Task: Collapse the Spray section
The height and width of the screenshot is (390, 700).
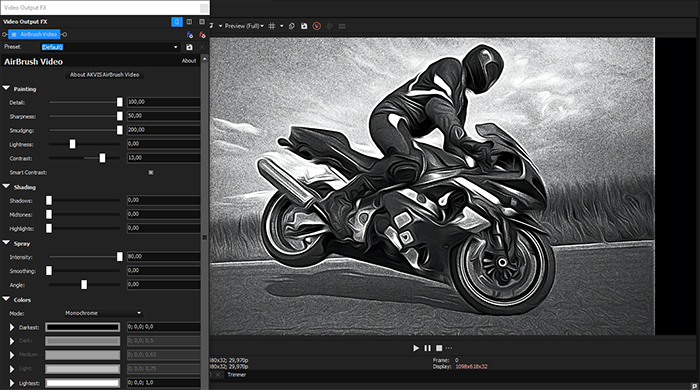Action: click(6, 243)
